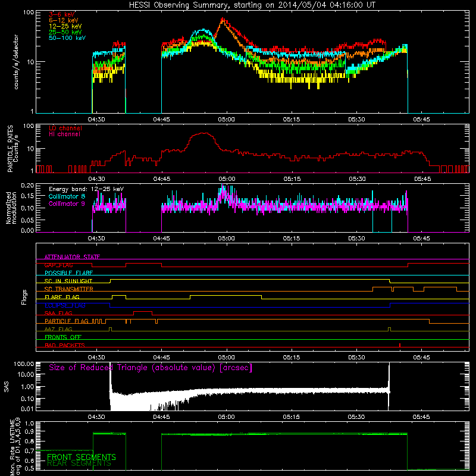The width and height of the screenshot is (476, 476).
Task: Select the cyan 50-100 keV legend label
Action: click(67, 38)
